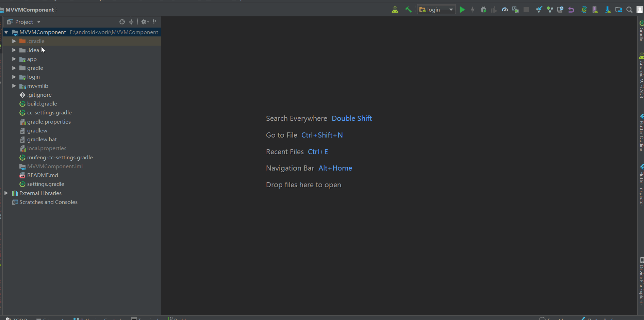Open the AVD Manager phone icon
Image resolution: width=644 pixels, height=320 pixels.
pyautogui.click(x=595, y=10)
